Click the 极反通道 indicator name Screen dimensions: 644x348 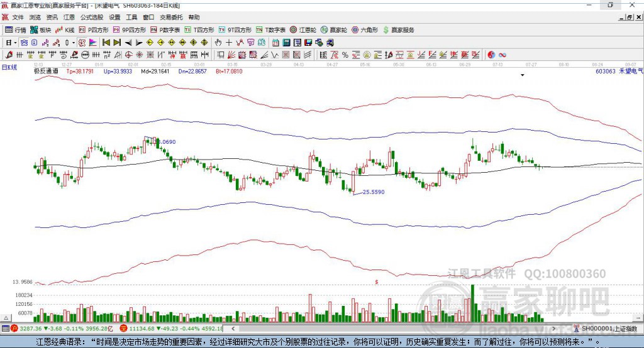[x=46, y=71]
